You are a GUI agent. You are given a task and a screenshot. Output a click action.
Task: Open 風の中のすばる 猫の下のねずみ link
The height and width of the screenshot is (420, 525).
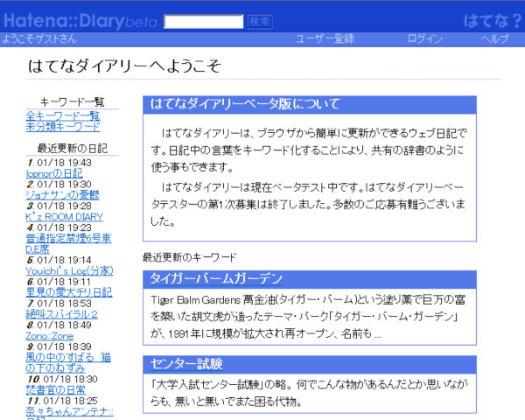click(68, 363)
